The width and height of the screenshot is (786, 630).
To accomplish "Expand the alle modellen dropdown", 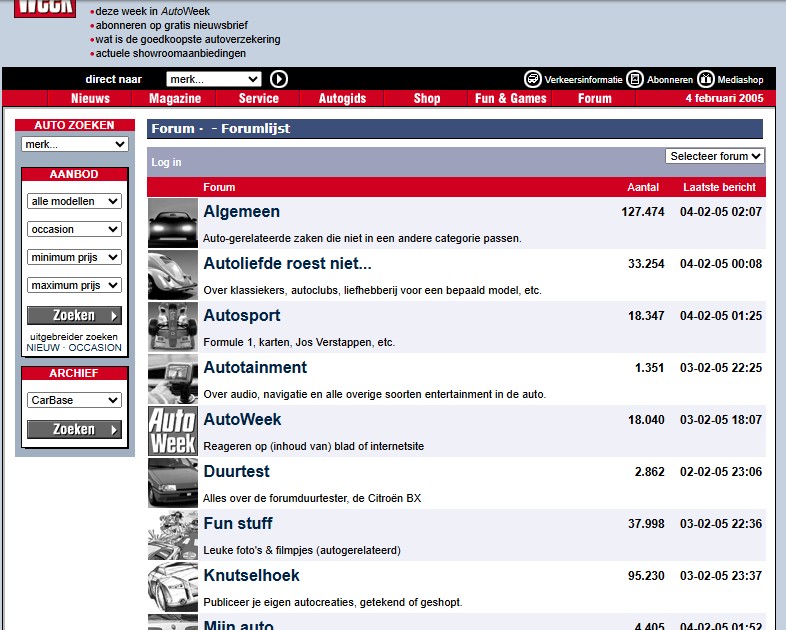I will [x=74, y=201].
